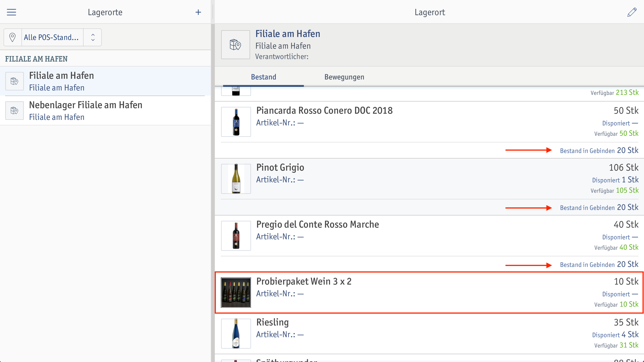
Task: Click Riesling Disponiert 4 Stk
Action: 615,335
